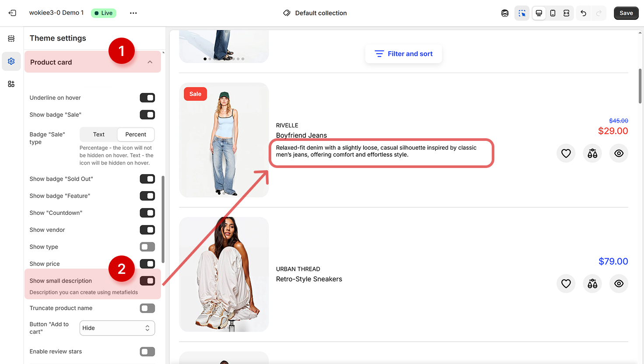
Task: Switch to mobile preview icon
Action: tap(553, 13)
